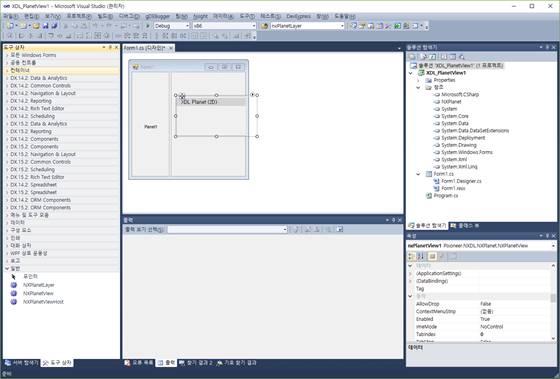Open the DevExpress menu
560x379 pixels.
(299, 16)
